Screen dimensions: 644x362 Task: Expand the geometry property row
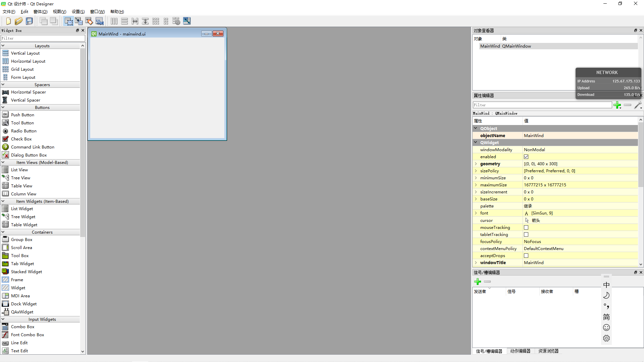point(476,164)
